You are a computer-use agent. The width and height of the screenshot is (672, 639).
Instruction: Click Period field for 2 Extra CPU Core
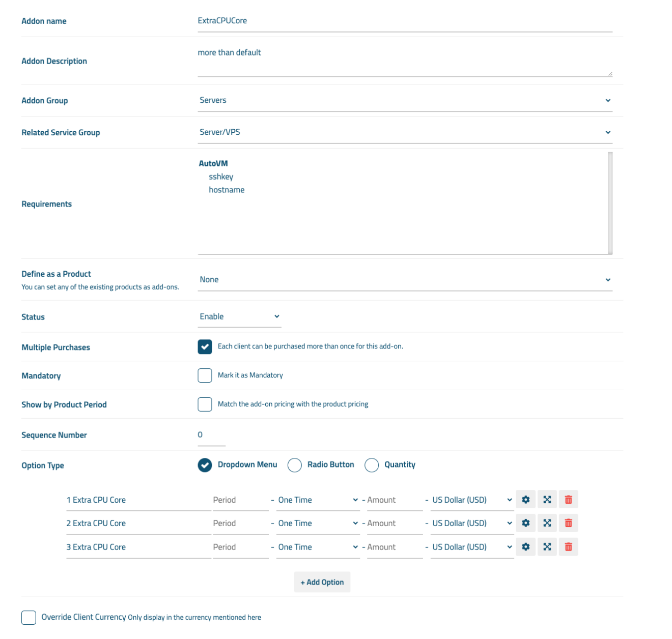(x=240, y=524)
